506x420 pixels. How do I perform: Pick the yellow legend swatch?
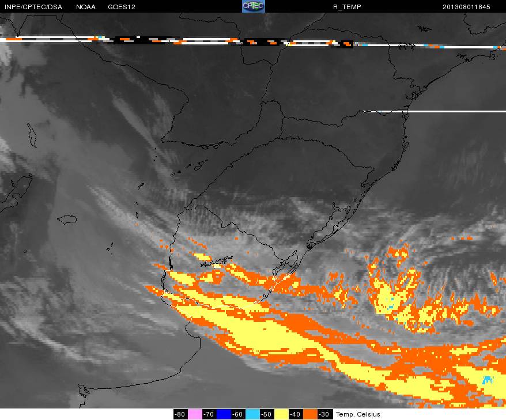281,414
